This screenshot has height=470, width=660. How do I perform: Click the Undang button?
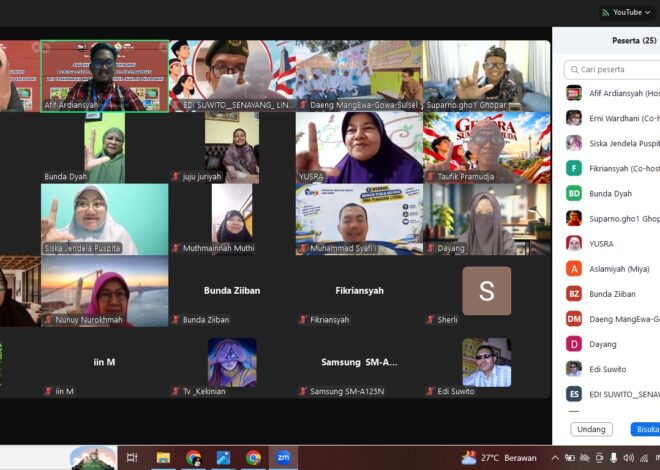591,429
